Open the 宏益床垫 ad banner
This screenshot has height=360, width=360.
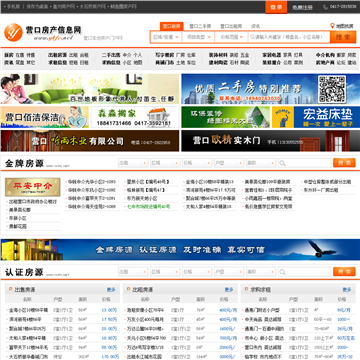coord(316,117)
